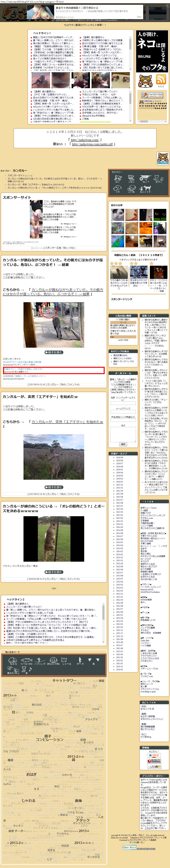This screenshot has width=170, height=868.
Task: Click the ねむる sleeping-cat keyword icon
Action: pyautogui.click(x=13, y=661)
